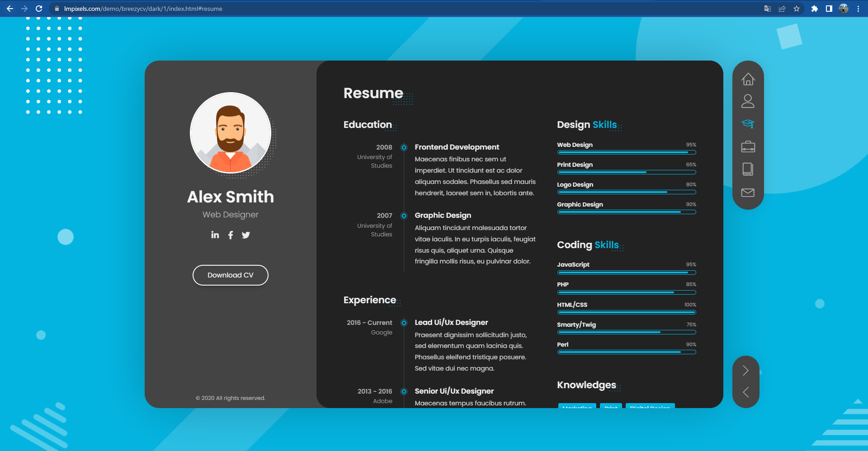Go to next section arrow
The image size is (868, 451).
(745, 371)
